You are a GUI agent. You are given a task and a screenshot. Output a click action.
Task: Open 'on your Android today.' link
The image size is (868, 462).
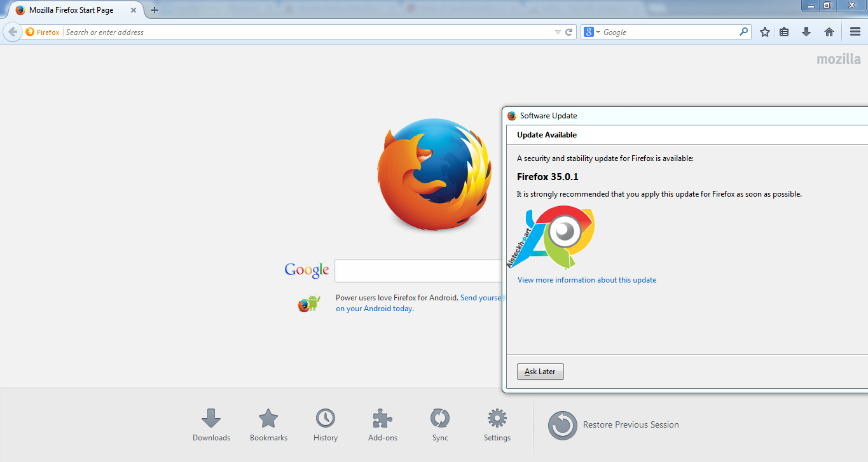[x=375, y=309]
